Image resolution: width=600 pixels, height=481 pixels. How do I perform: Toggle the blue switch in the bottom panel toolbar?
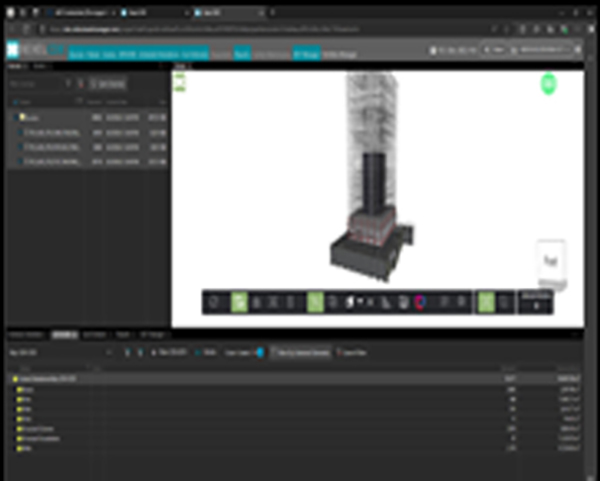259,353
